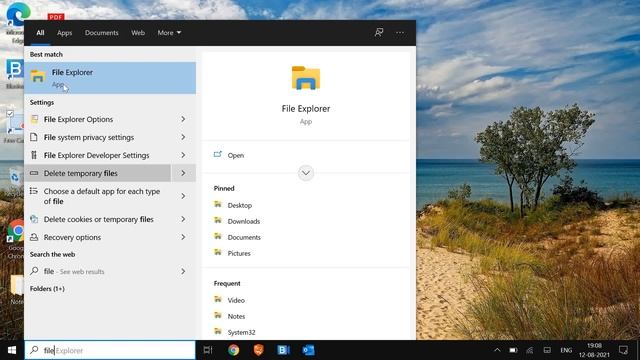Click "File Explorer Options" text
This screenshot has height=360, width=640.
(x=78, y=119)
